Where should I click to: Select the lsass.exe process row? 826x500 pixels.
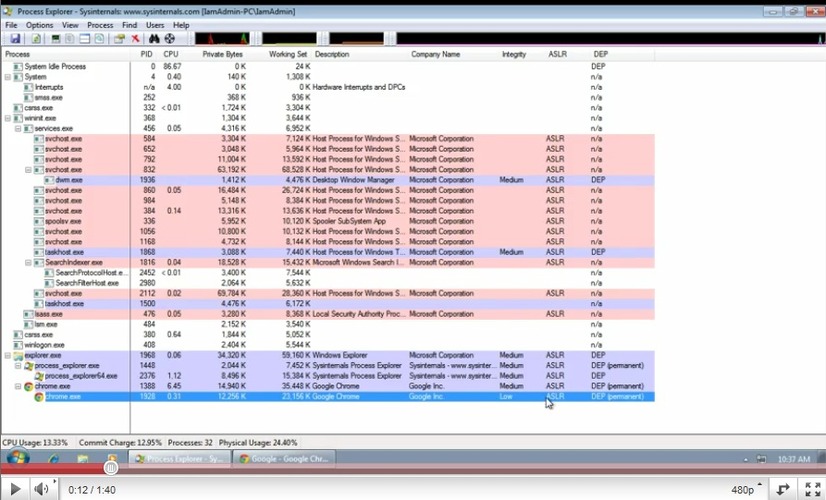[x=328, y=314]
